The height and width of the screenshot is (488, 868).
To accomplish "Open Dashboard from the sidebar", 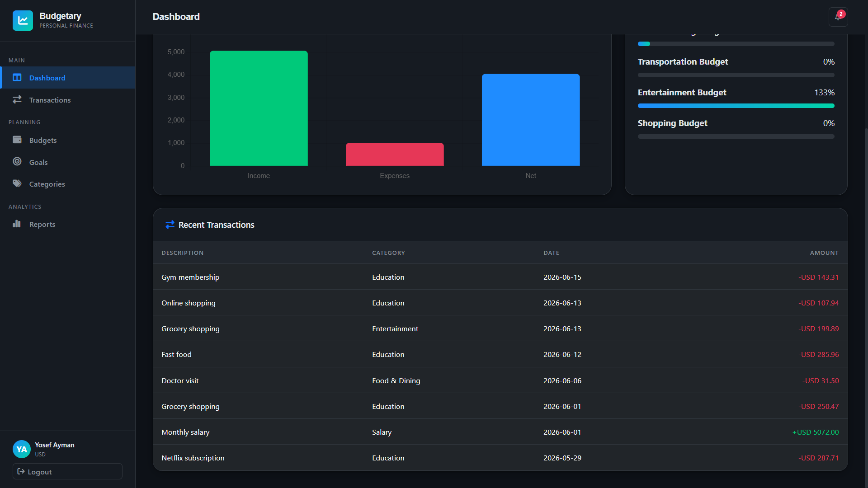I will pos(68,78).
